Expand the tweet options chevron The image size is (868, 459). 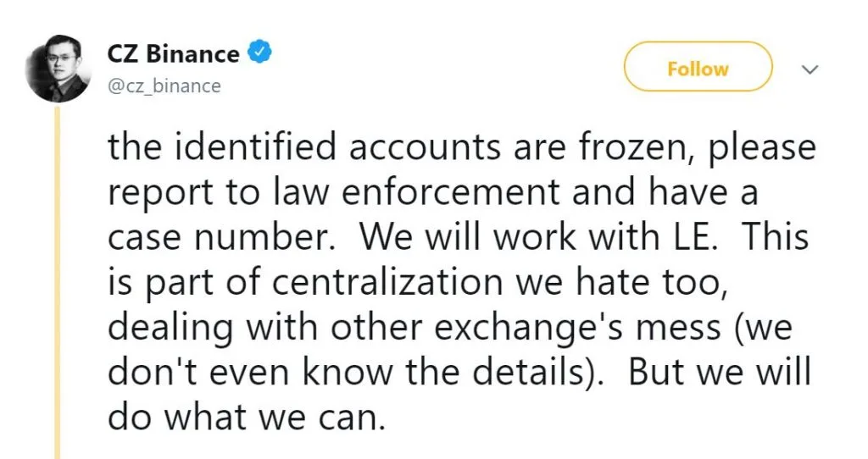(x=810, y=69)
